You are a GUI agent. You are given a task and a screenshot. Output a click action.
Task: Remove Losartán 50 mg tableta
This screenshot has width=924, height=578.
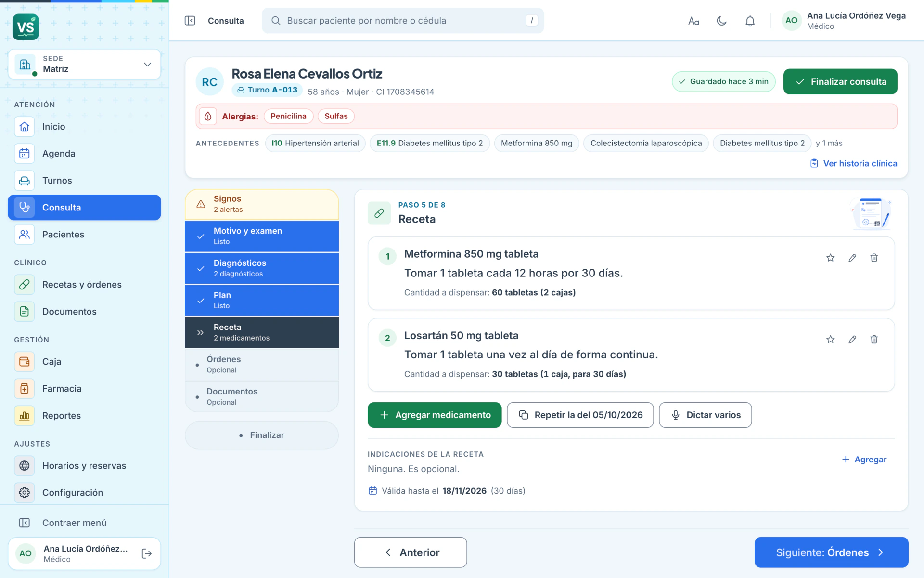[874, 339]
